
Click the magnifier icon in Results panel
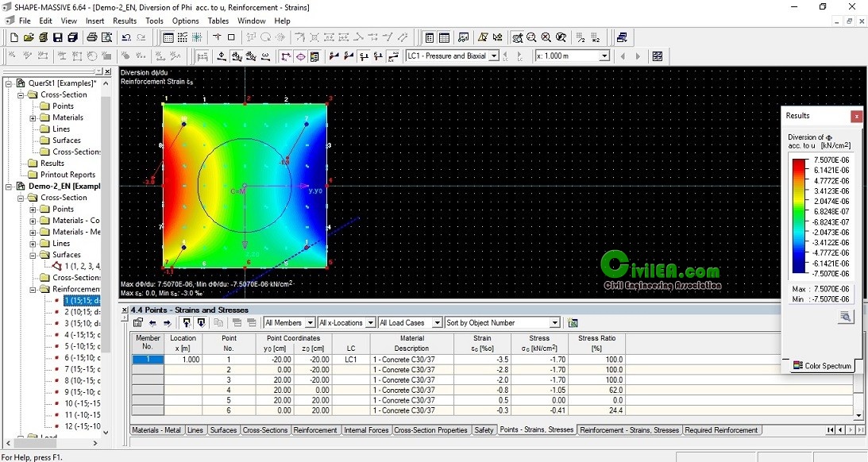point(846,317)
